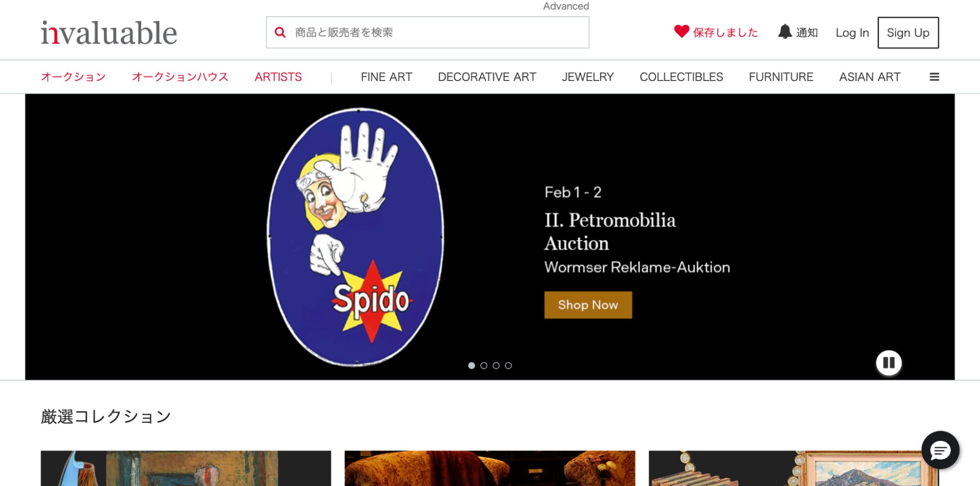Open the live chat bubble
The height and width of the screenshot is (486, 980).
pyautogui.click(x=940, y=450)
